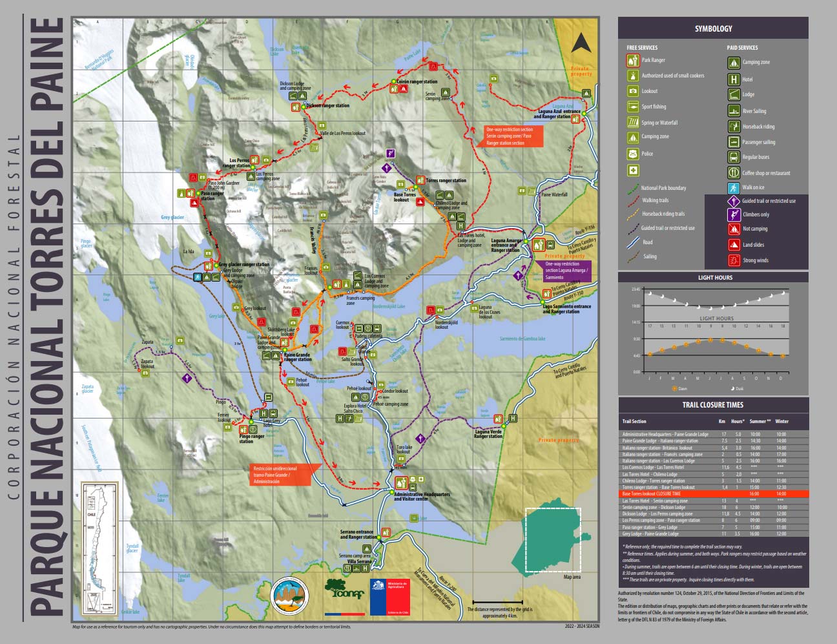Click the Passenger sailing legend icon
Viewport: 837px width, 644px height.
pos(734,142)
